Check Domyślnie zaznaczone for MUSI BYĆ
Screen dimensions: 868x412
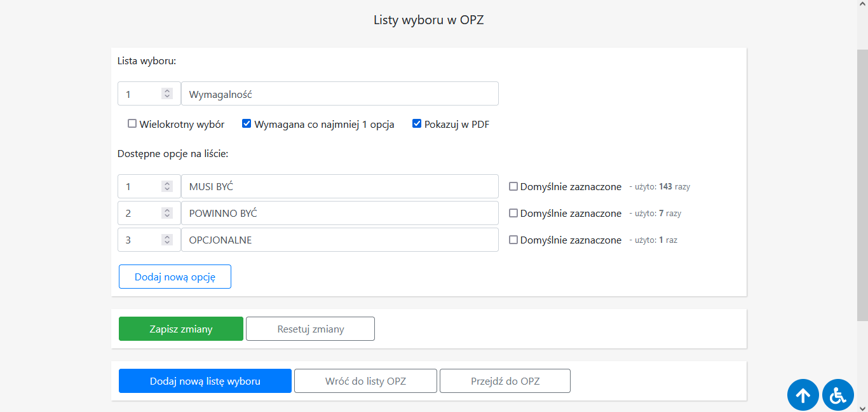513,187
